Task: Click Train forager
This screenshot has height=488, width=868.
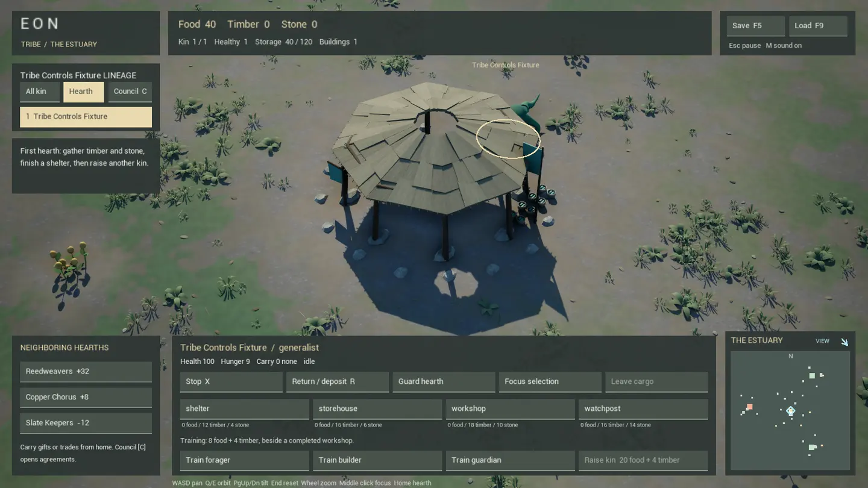Action: [x=245, y=460]
